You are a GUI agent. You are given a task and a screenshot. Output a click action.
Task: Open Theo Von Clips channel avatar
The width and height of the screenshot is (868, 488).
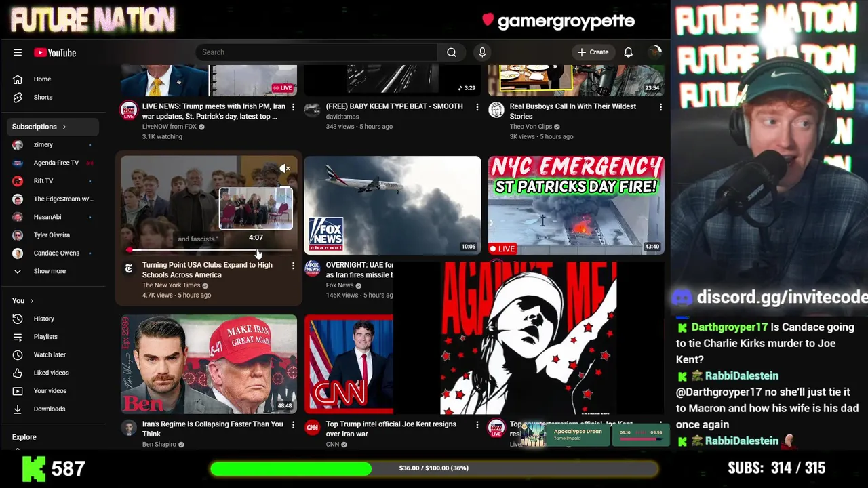coord(496,110)
